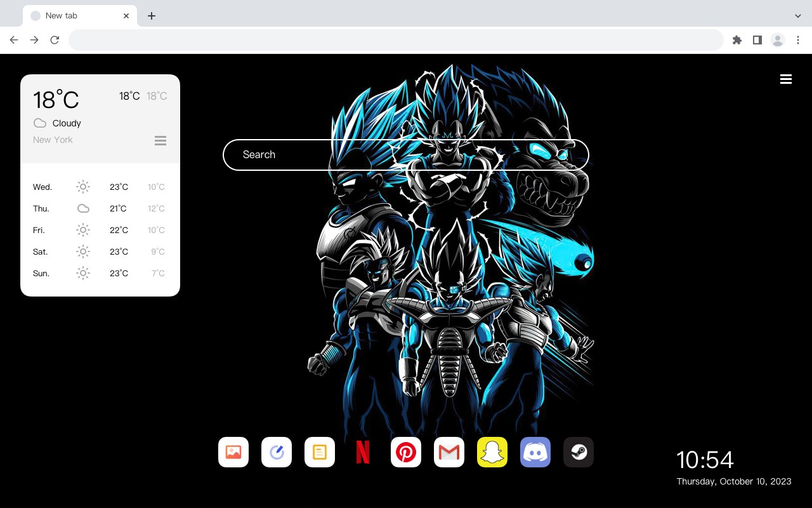Open the hamburger menu in the page's top-right corner
The width and height of the screenshot is (812, 508).
[x=786, y=79]
